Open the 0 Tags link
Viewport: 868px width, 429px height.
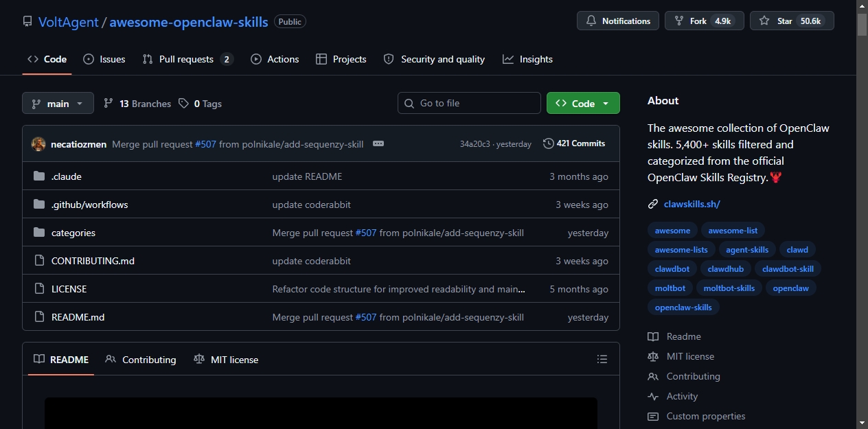200,104
